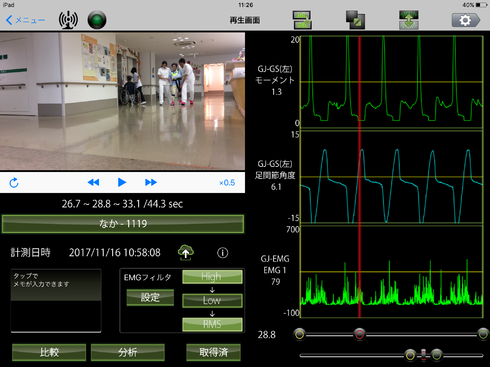This screenshot has width=490, height=367.
Task: Tap the right green knob on range slider
Action: [x=437, y=355]
